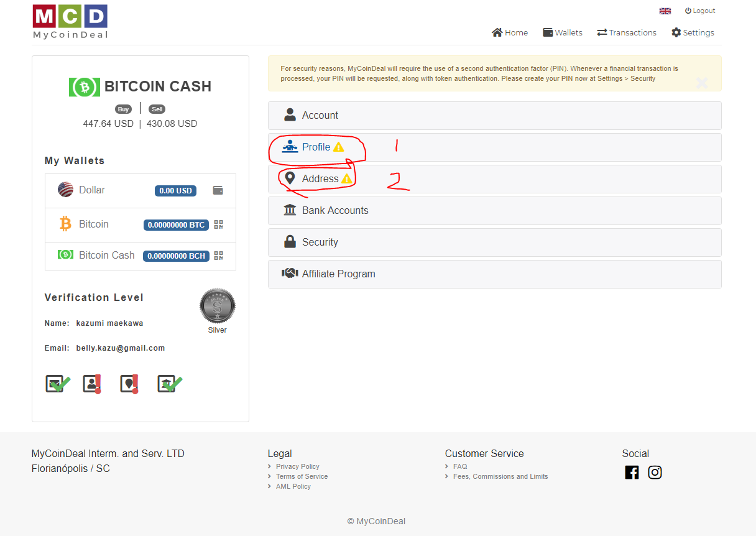Log out of the account
Image resolution: width=756 pixels, height=536 pixels.
[x=700, y=11]
